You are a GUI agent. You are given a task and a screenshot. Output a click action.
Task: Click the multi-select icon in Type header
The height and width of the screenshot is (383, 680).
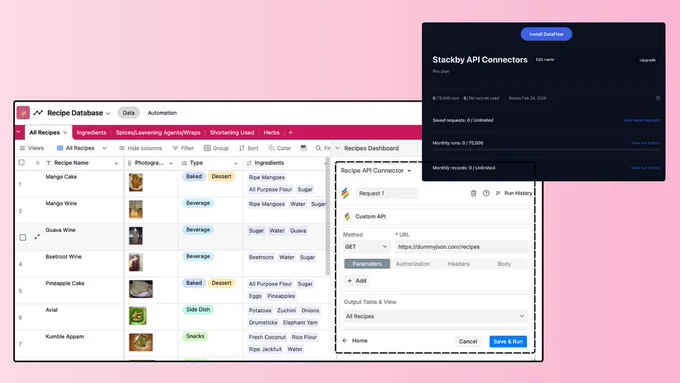click(184, 163)
